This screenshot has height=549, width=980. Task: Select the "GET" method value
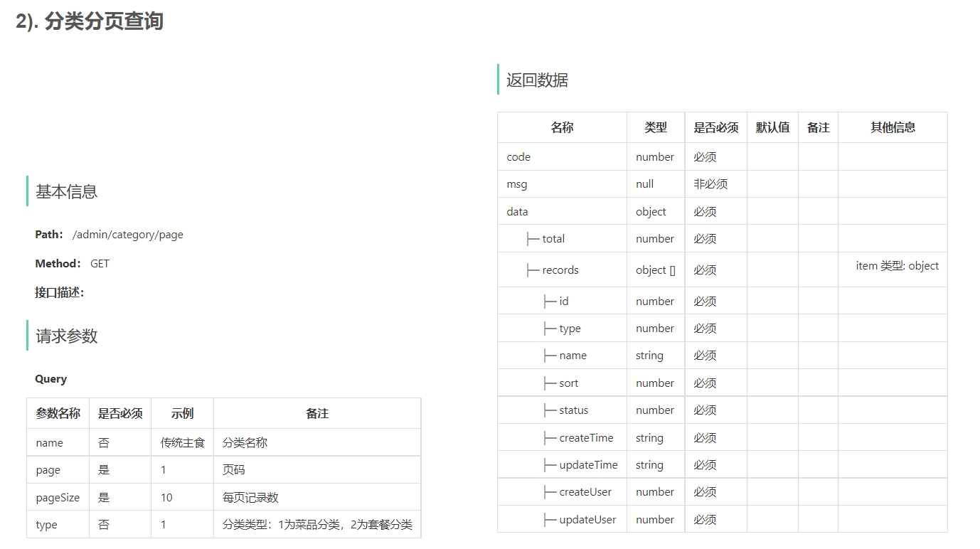100,264
